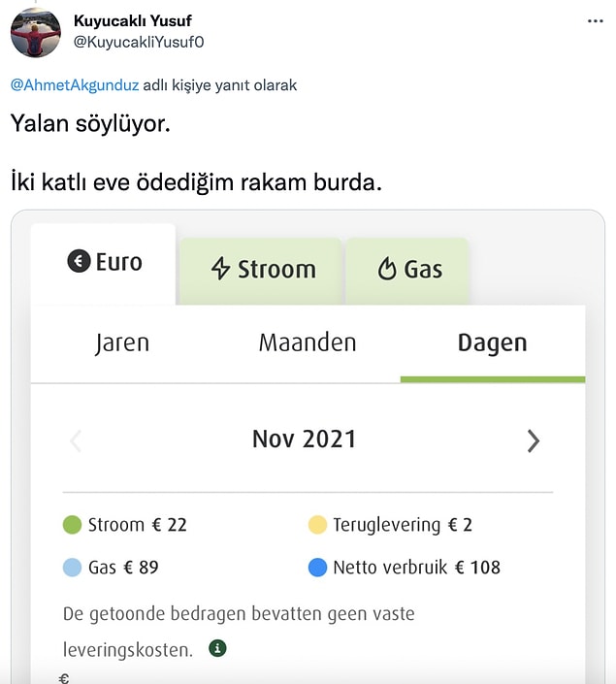
Task: Toggle the blue Netto verbruik legend dot
Action: coord(317,568)
